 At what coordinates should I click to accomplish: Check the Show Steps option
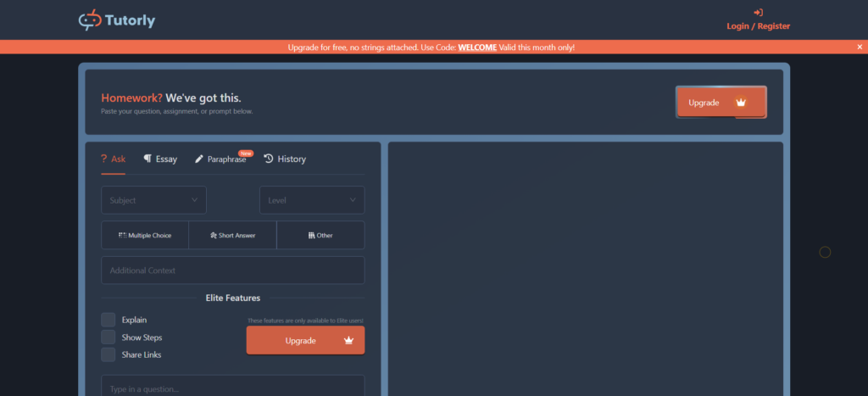pyautogui.click(x=108, y=337)
